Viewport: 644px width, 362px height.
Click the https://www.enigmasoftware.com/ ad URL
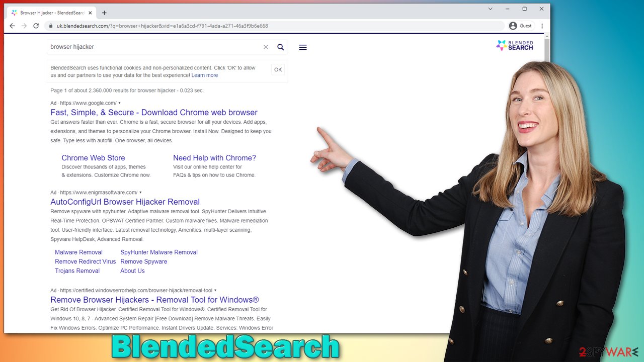[99, 193]
